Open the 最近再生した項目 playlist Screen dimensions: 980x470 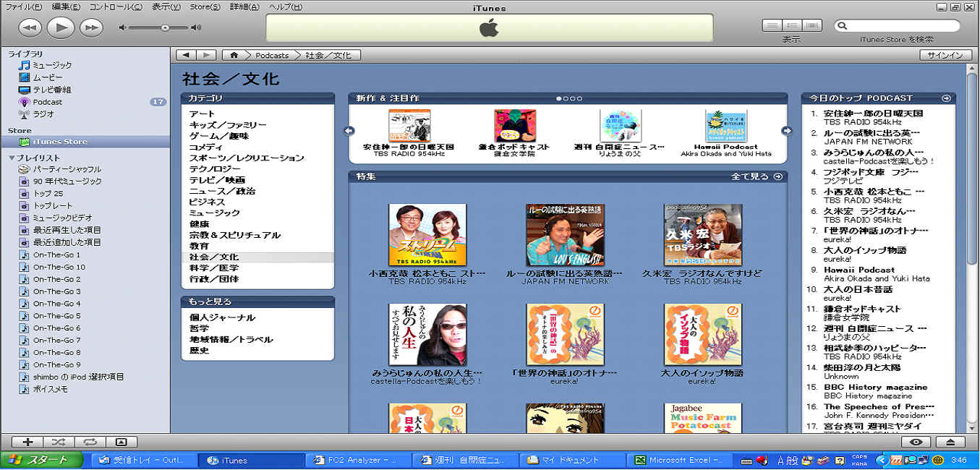pos(60,231)
